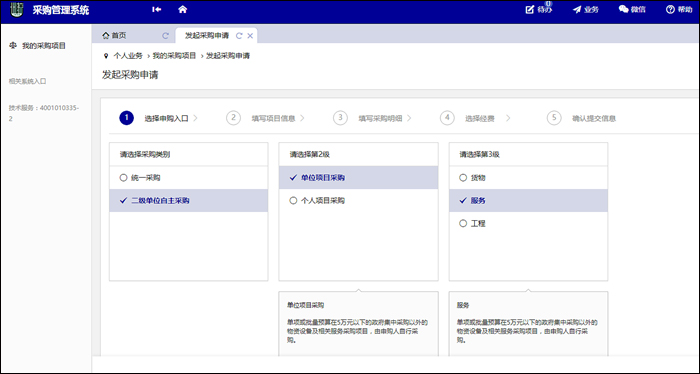Click the icon beside 我的采购项目 in sidebar
Screen dimensions: 700x374
pos(13,46)
